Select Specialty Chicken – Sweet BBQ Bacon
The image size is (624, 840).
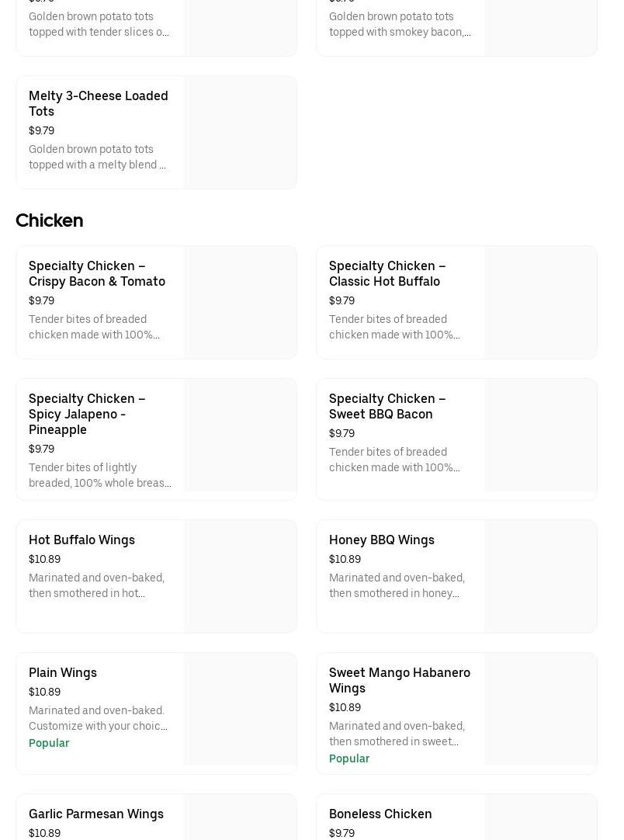pyautogui.click(x=387, y=406)
